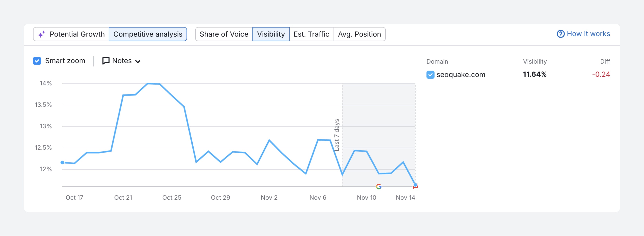644x236 pixels.
Task: Click the chart peak near Oct 23
Action: [148, 84]
